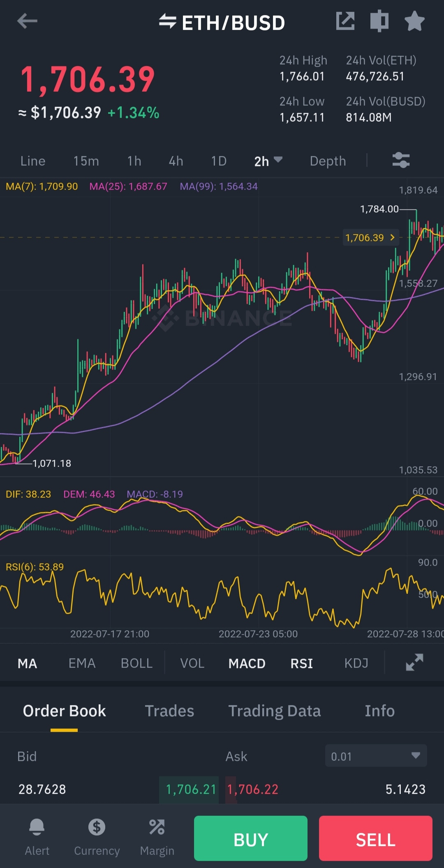Screen dimensions: 444x868
Task: Tap the 1,784.00 high marker
Action: (379, 209)
